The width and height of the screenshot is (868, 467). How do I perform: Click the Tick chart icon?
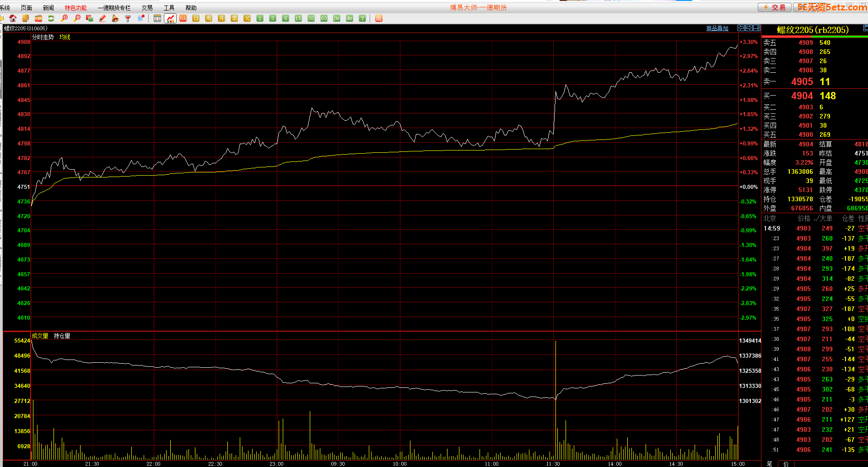[x=183, y=18]
